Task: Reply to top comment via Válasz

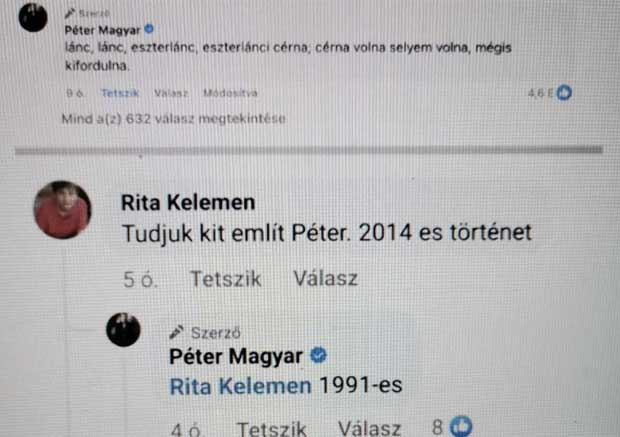Action: (x=171, y=93)
